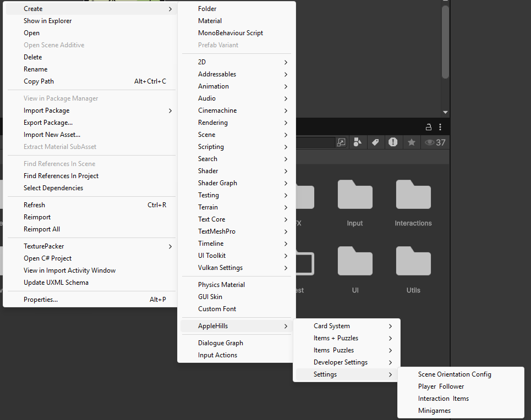Image resolution: width=531 pixels, height=420 pixels.
Task: Click the search by Label tag icon
Action: (x=376, y=142)
